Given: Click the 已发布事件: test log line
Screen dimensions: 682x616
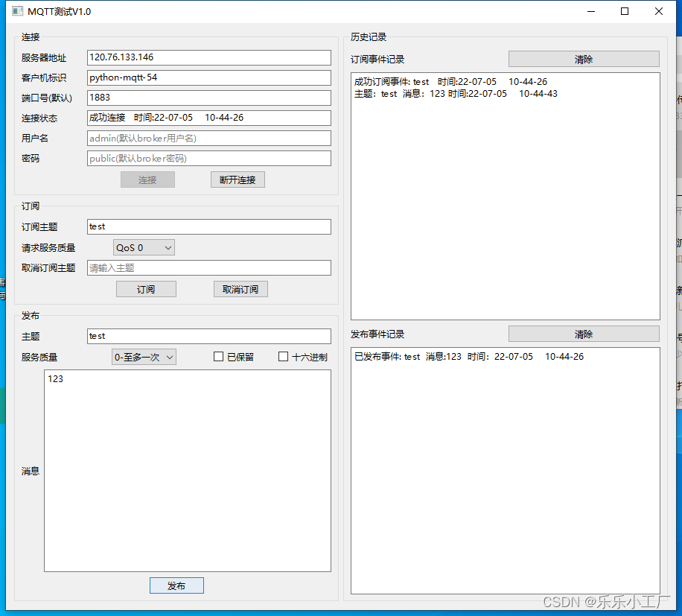Looking at the screenshot, I should tap(469, 357).
